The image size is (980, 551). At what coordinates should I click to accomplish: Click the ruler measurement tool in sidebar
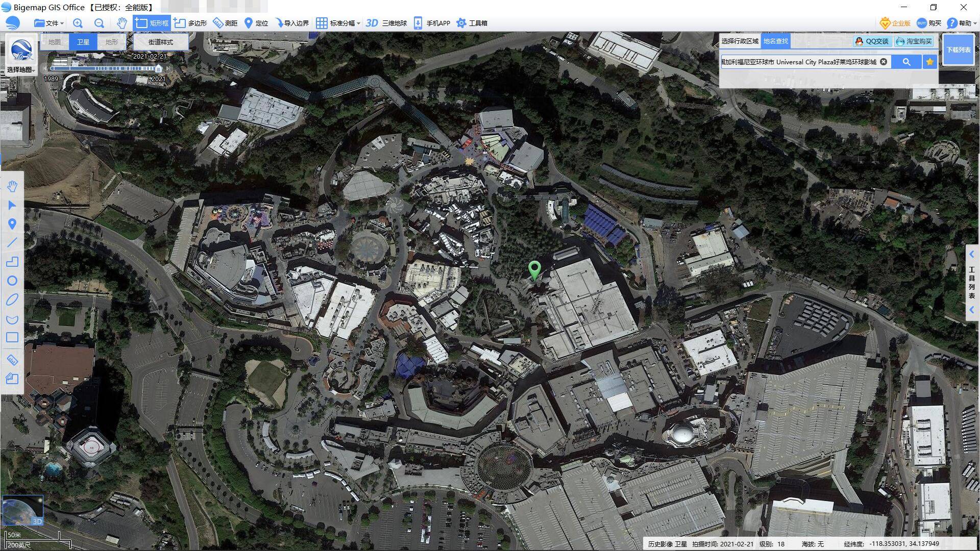(x=12, y=360)
